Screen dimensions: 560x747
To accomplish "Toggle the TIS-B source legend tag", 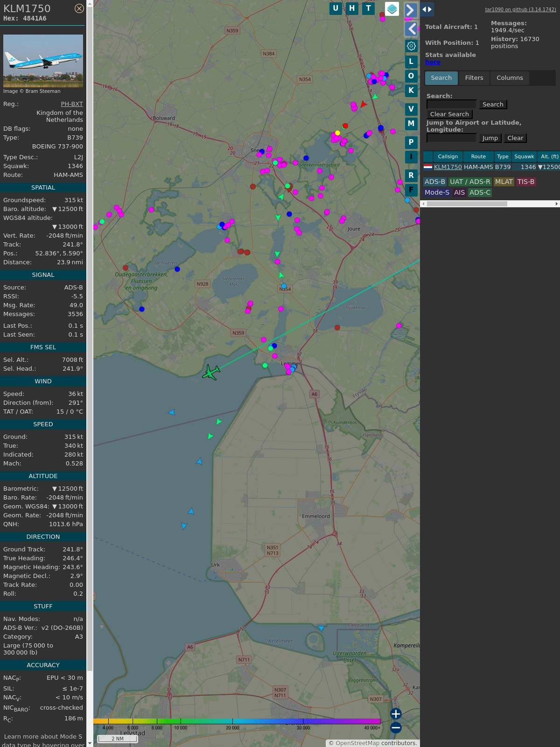I will [x=526, y=182].
